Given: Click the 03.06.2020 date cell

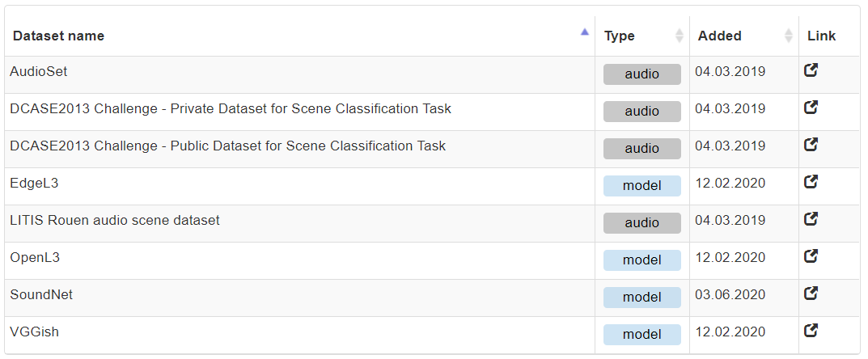Looking at the screenshot, I should [730, 295].
